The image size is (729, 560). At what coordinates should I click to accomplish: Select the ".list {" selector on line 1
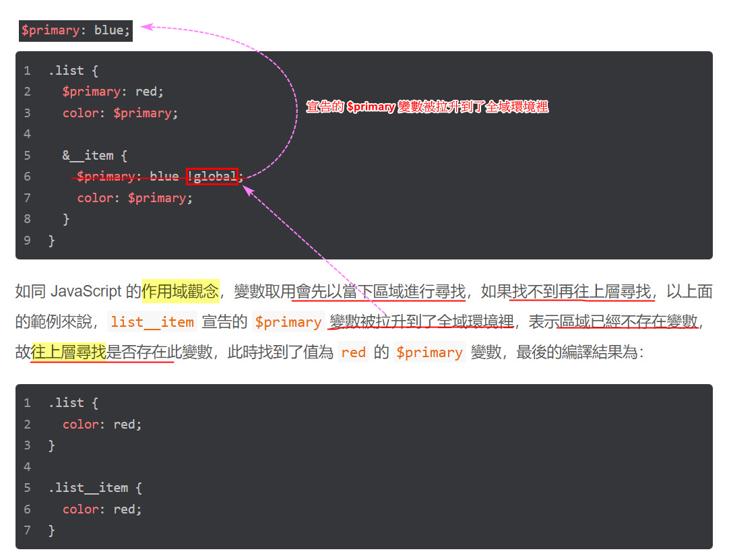[x=74, y=70]
